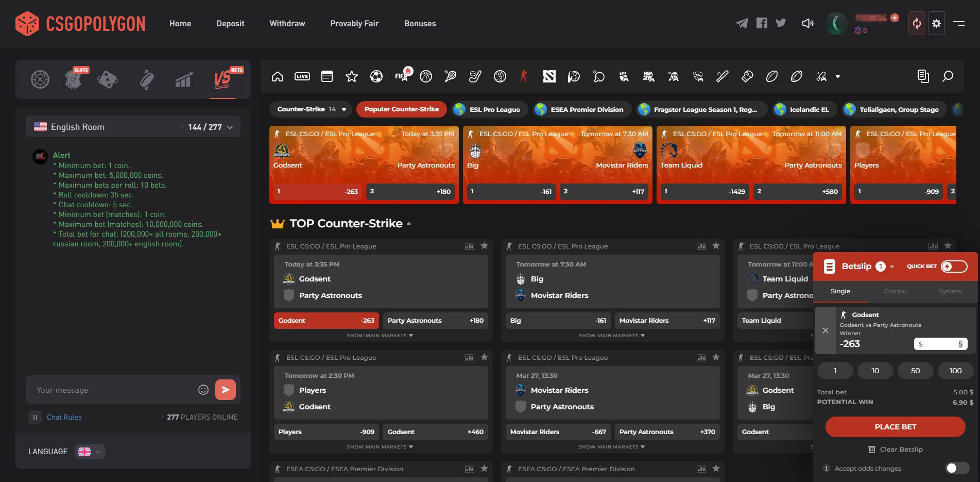
Task: Select the basketball sport icon
Action: tap(426, 77)
